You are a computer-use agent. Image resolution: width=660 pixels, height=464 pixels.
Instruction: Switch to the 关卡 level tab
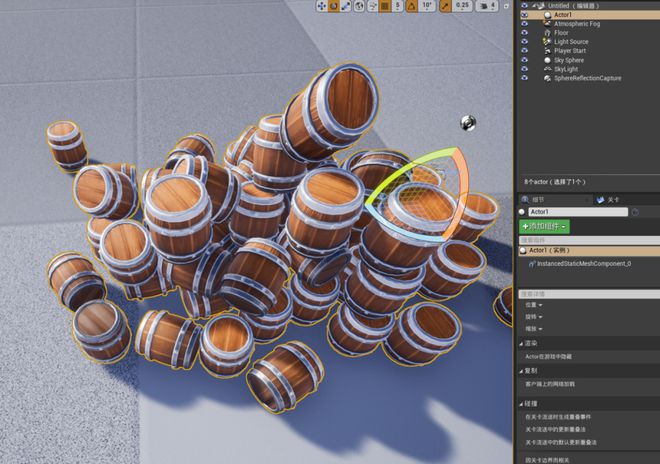(x=607, y=200)
